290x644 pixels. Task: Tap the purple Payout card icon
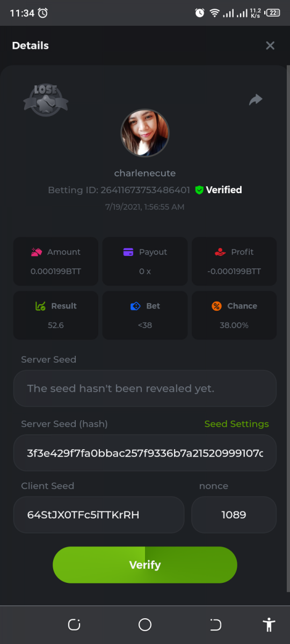pyautogui.click(x=128, y=252)
